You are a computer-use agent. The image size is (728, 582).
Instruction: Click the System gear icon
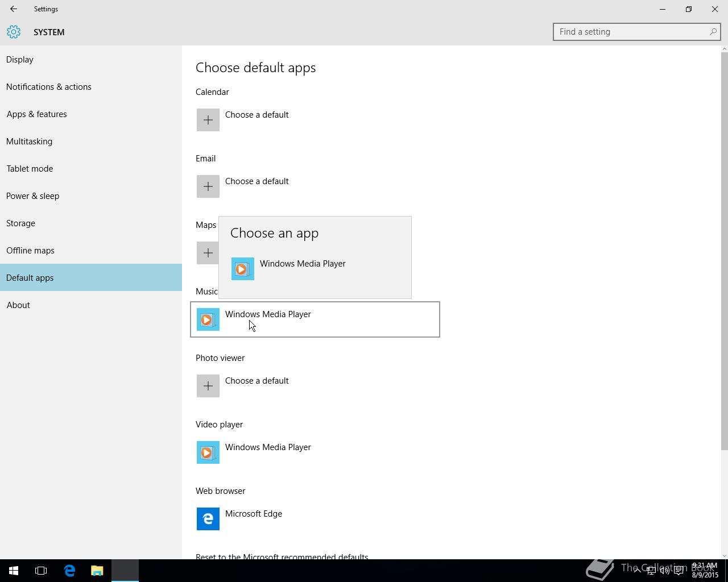click(x=14, y=32)
